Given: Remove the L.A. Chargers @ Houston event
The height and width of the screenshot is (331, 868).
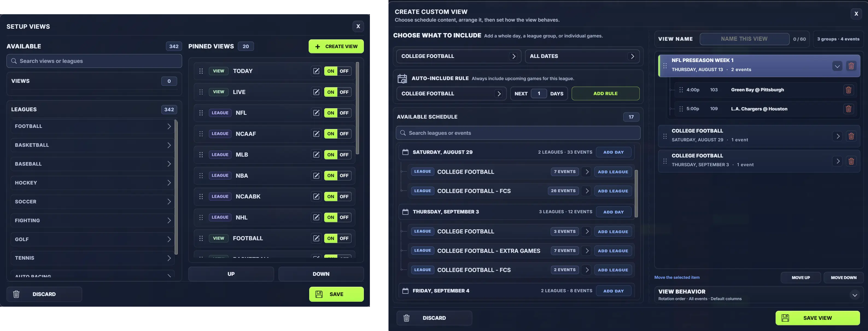Looking at the screenshot, I should tap(849, 109).
